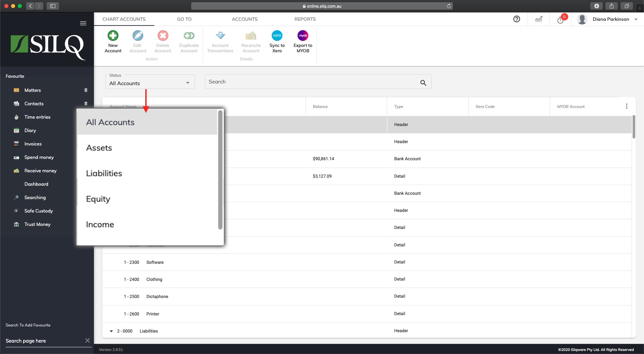Expand Diana Parkinson user menu arrow

tap(636, 19)
